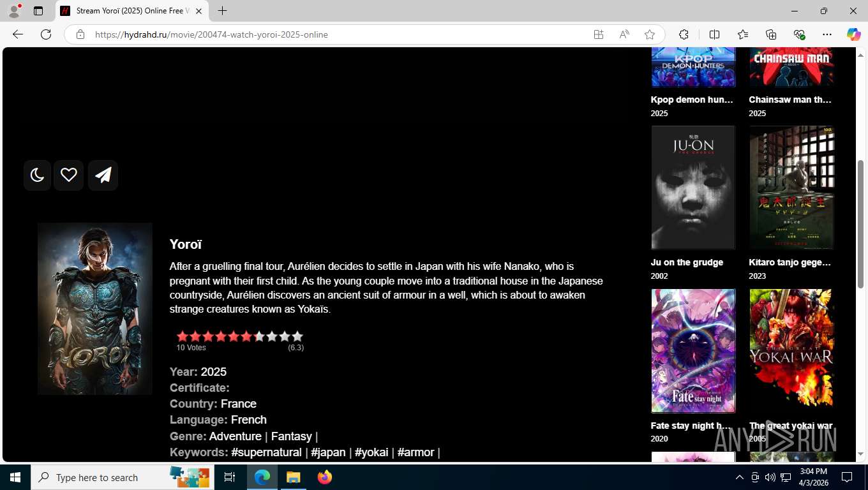Open the #japan keyword link

[x=328, y=452]
